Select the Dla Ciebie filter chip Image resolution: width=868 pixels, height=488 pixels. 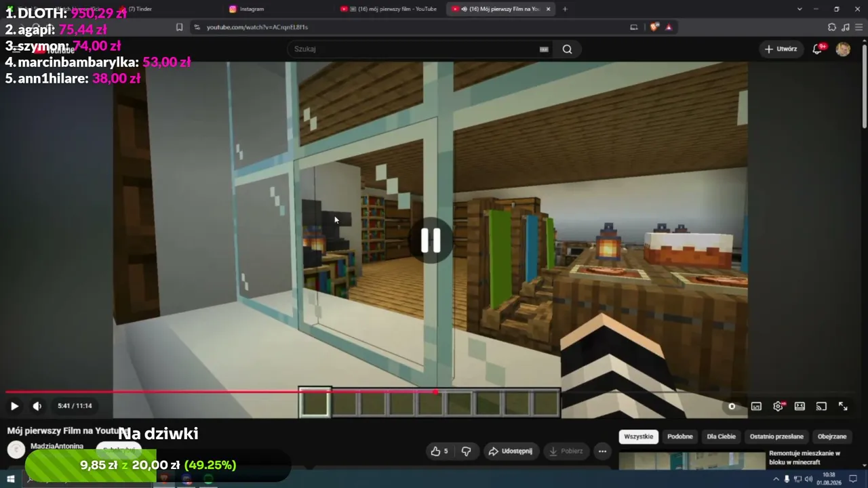click(x=721, y=436)
